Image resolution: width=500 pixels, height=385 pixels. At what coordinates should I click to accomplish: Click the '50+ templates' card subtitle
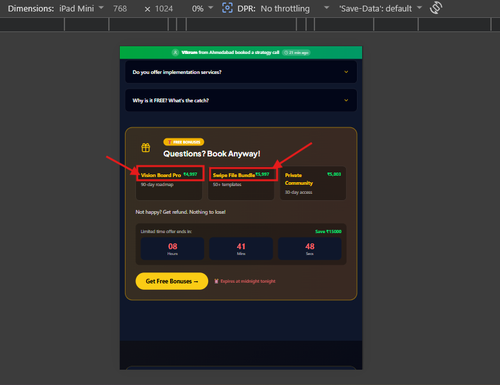pyautogui.click(x=227, y=184)
